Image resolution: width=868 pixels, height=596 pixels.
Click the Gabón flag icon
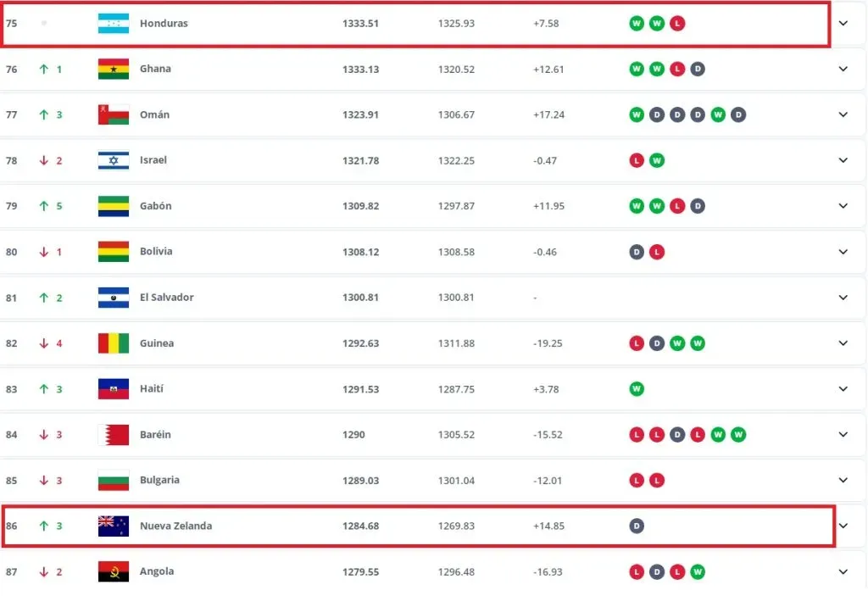coord(114,206)
